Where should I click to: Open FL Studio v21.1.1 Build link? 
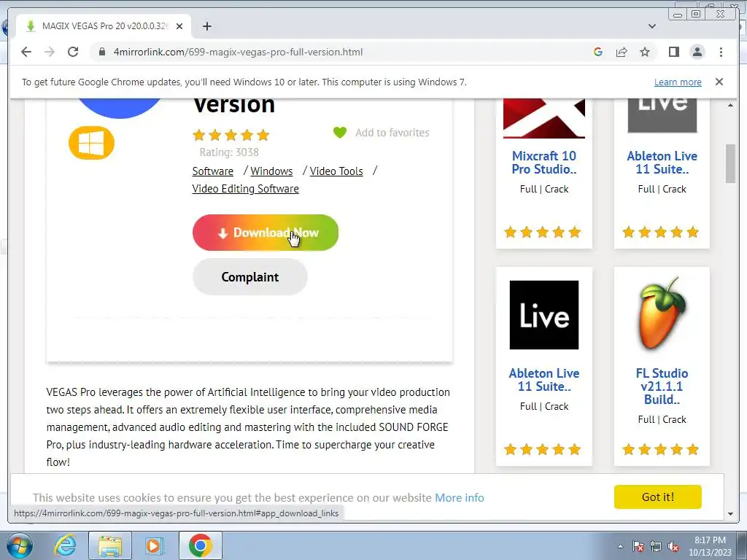click(662, 386)
